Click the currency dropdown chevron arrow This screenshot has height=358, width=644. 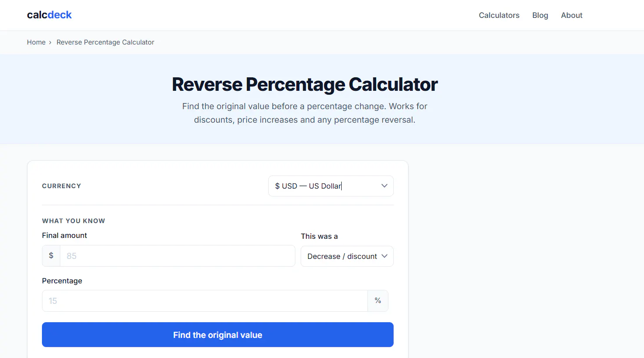click(x=384, y=186)
